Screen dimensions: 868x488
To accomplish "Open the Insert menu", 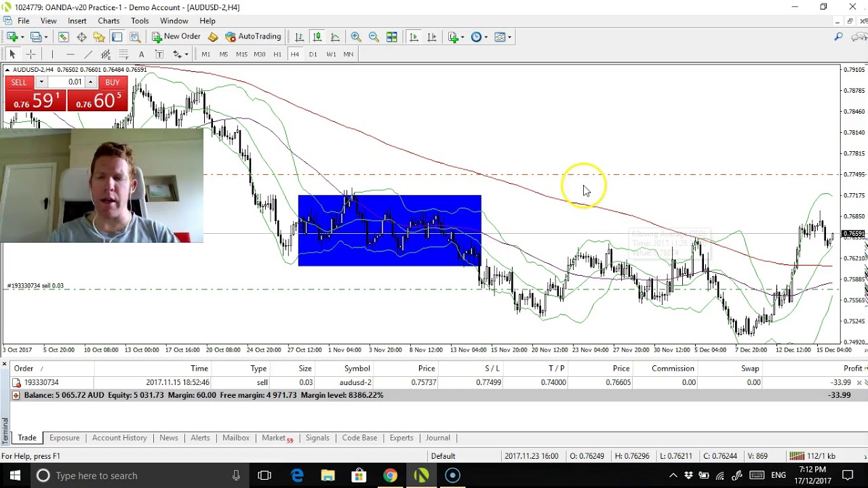I will [77, 21].
